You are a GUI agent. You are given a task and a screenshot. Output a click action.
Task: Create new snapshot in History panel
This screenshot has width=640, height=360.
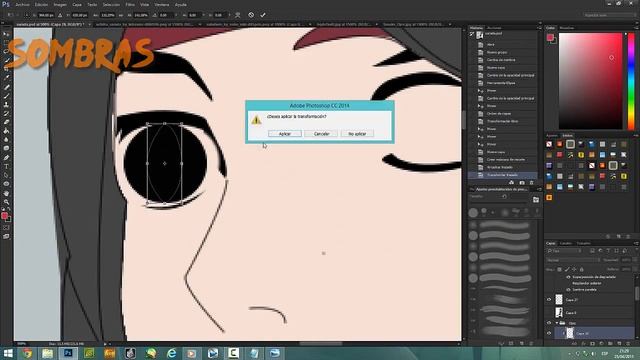pos(522,182)
